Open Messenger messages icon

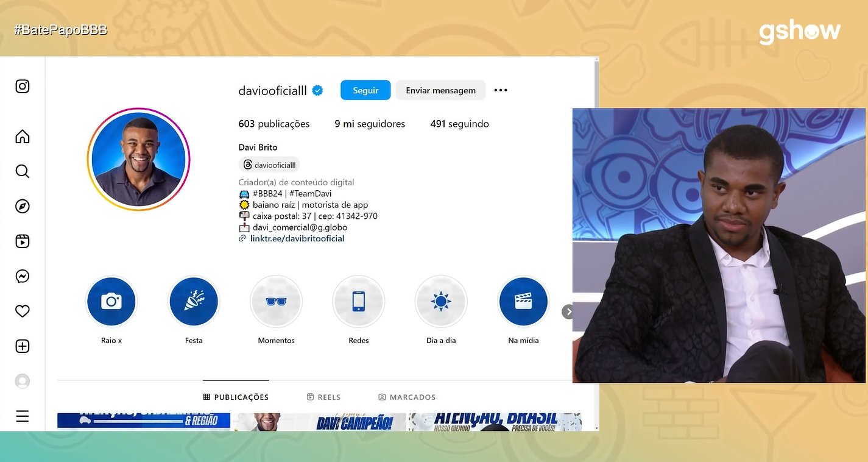(x=23, y=277)
